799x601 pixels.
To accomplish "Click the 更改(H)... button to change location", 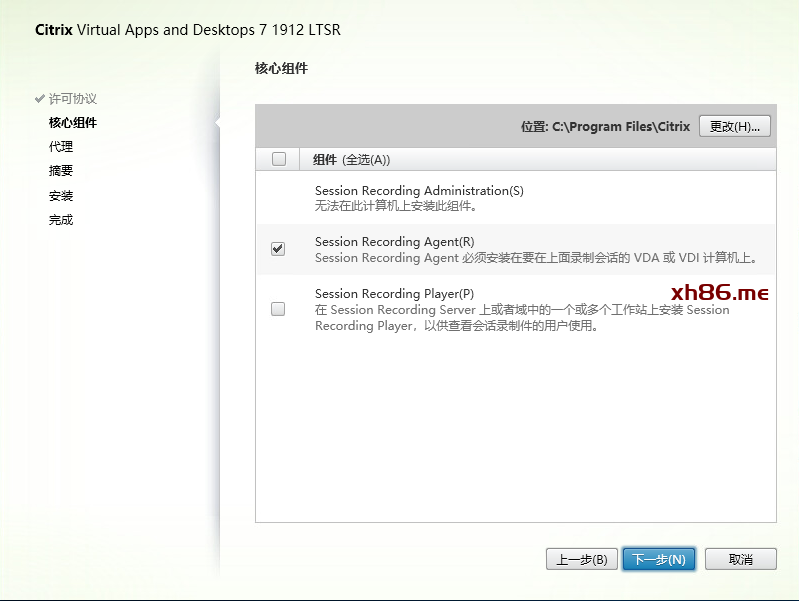I will click(x=735, y=127).
